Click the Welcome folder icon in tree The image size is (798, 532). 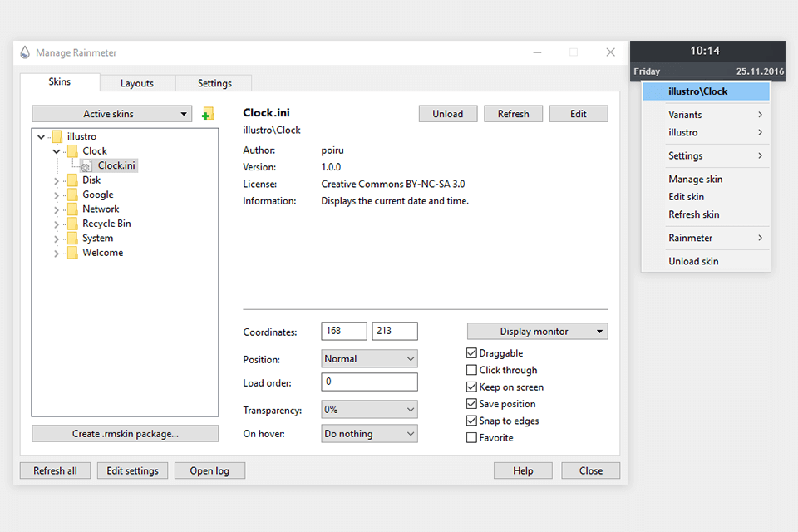coord(72,253)
